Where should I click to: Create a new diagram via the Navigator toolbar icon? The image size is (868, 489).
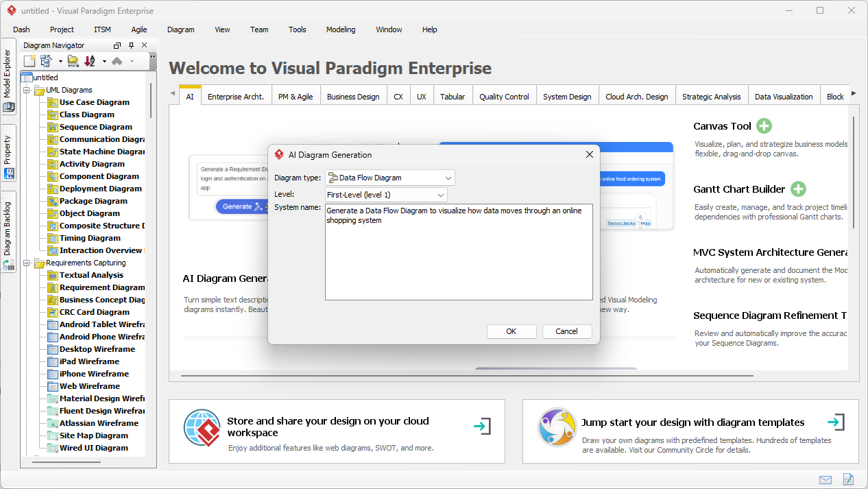(28, 60)
